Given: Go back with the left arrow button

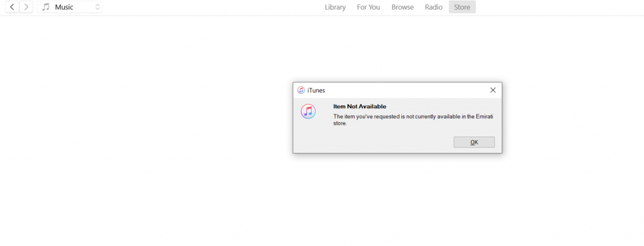Looking at the screenshot, I should coord(13,6).
